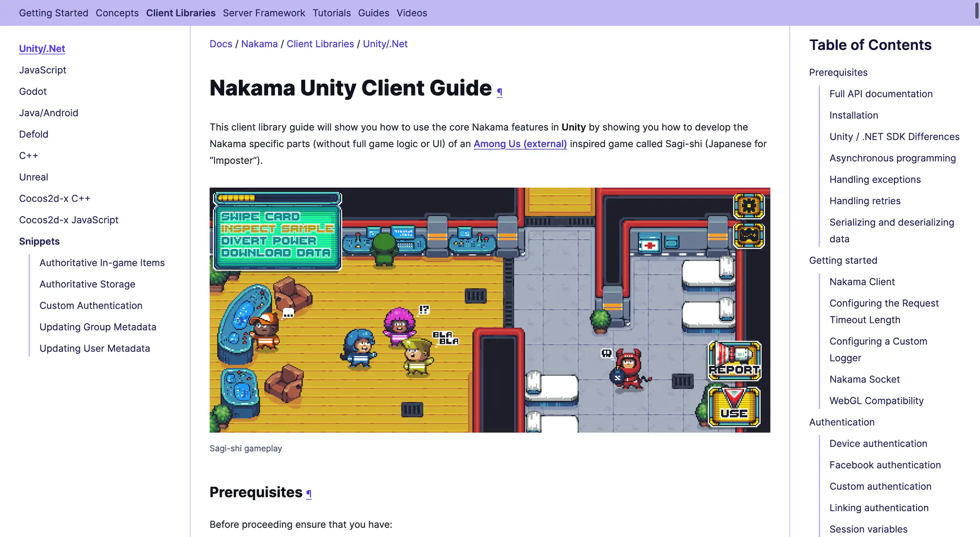Open the Concepts top navigation item
Screen dimensions: 980x537
click(117, 13)
